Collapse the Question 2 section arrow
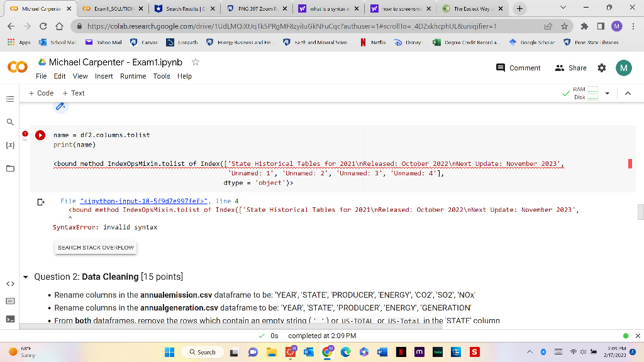The image size is (644, 362). click(x=25, y=277)
